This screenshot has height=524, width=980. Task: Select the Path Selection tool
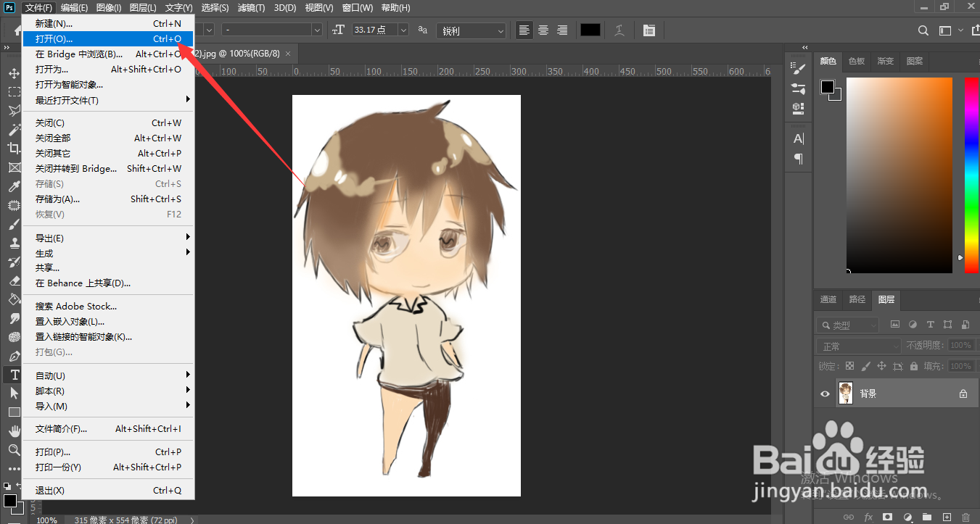14,394
